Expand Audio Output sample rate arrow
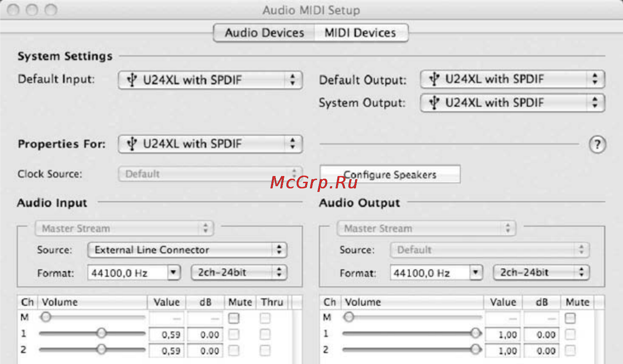Screen dimensions: 623x364 [x=476, y=273]
